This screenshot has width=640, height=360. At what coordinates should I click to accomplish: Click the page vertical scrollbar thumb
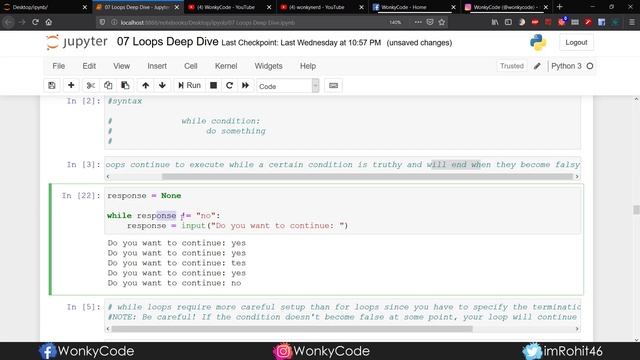tap(636, 209)
